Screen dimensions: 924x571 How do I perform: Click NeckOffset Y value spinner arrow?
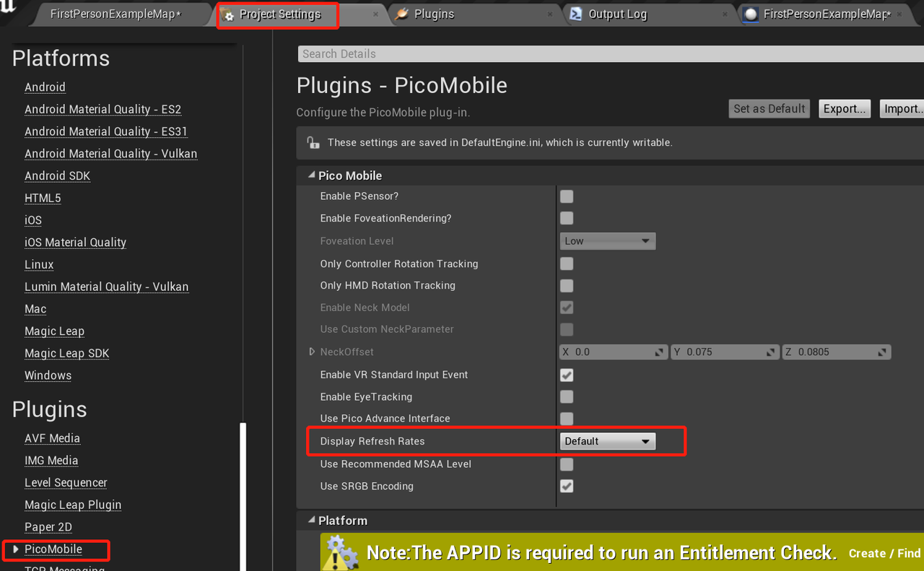click(770, 352)
